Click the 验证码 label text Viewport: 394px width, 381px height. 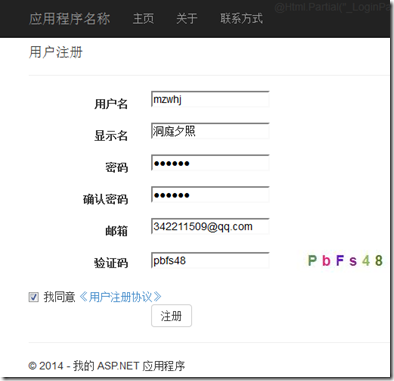[111, 263]
